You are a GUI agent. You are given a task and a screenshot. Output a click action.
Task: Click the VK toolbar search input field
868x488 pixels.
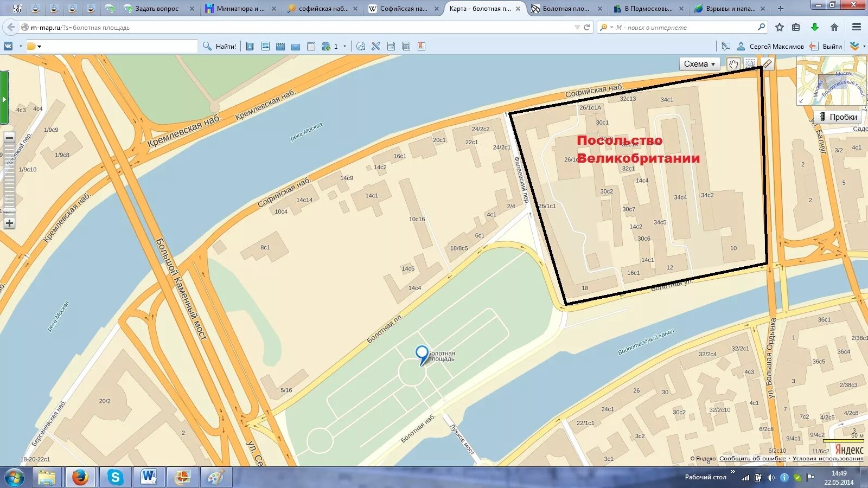click(111, 46)
